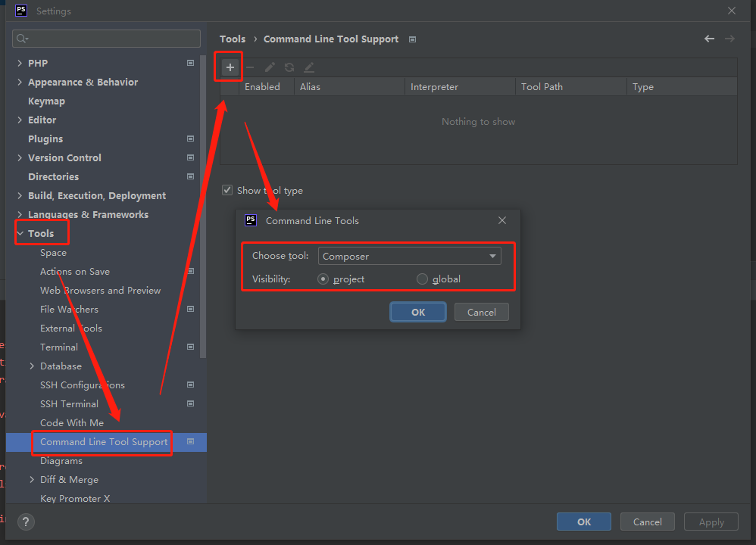Click the search magnifier icon in settings

pos(22,39)
